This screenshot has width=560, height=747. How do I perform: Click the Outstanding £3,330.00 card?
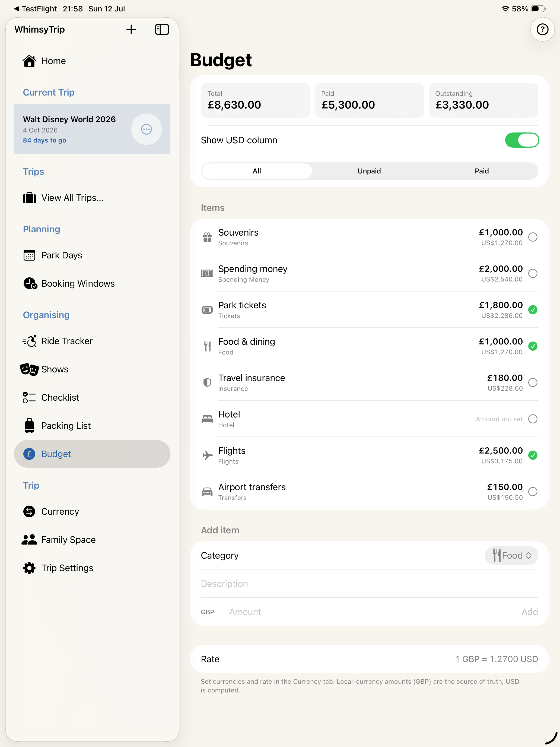(x=483, y=101)
